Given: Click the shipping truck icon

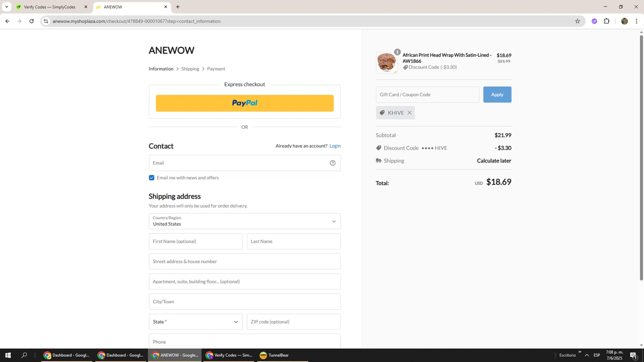Looking at the screenshot, I should point(379,161).
